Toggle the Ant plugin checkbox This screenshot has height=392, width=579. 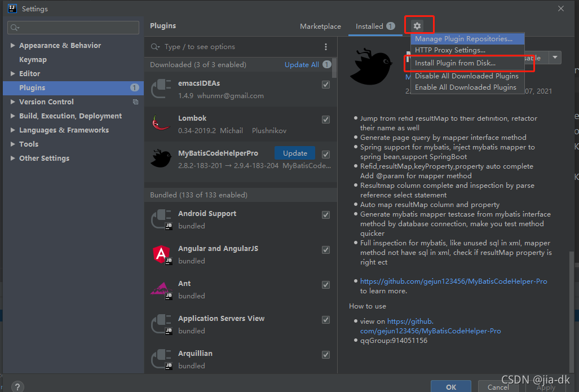(x=326, y=285)
